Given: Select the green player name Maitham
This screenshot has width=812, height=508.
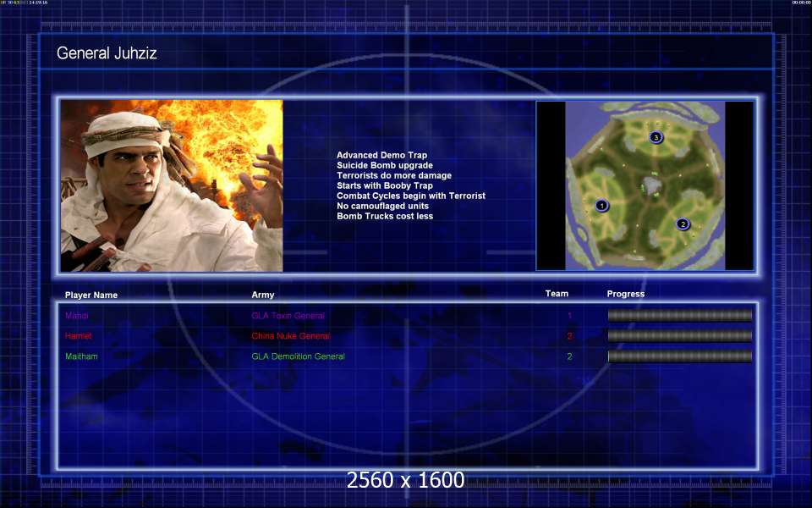Looking at the screenshot, I should click(81, 356).
